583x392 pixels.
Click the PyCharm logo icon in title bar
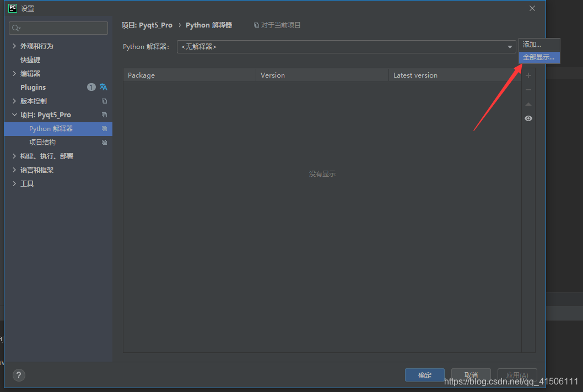pyautogui.click(x=13, y=8)
